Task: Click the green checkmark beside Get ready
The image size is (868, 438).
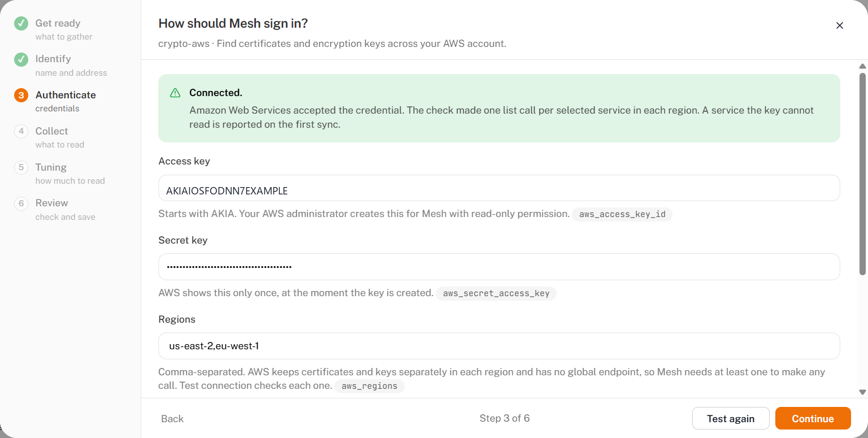Action: (x=21, y=23)
